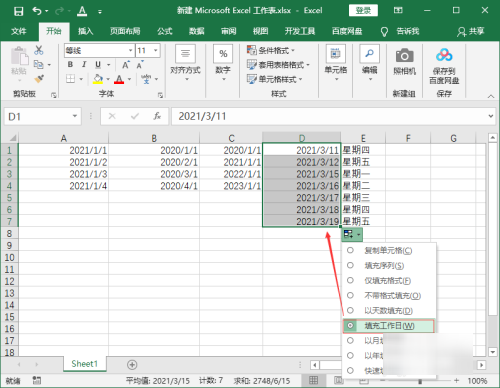The width and height of the screenshot is (500, 388).
Task: Click the login (登录) button
Action: tap(363, 10)
